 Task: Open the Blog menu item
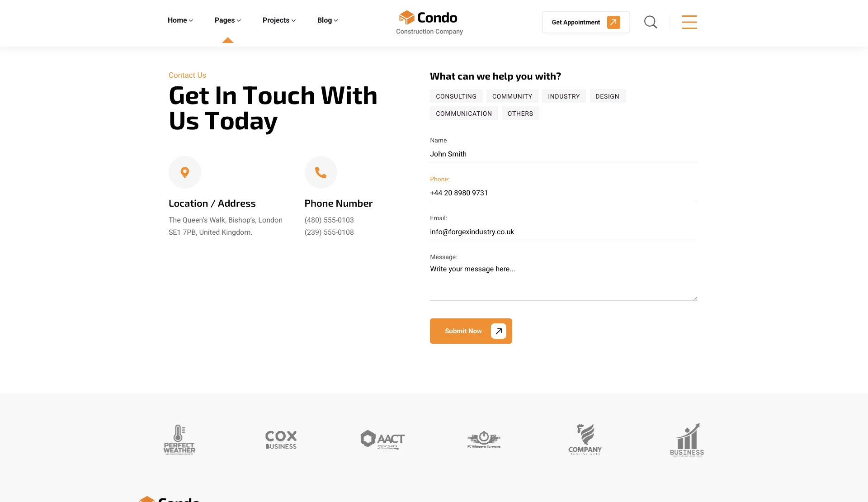(x=327, y=20)
